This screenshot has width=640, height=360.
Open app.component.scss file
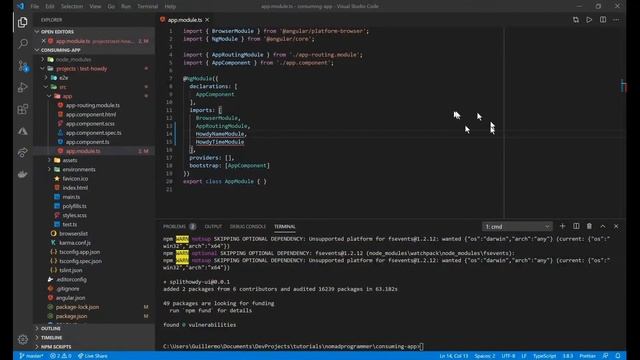tap(90, 124)
